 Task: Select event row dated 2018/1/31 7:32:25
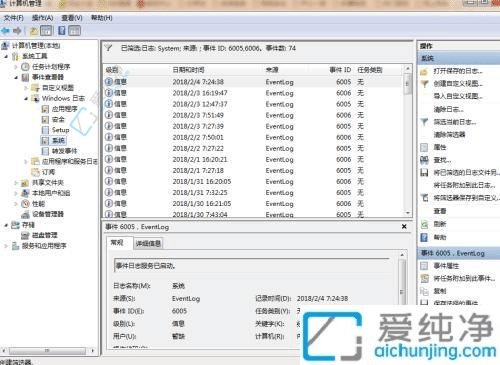pyautogui.click(x=253, y=193)
